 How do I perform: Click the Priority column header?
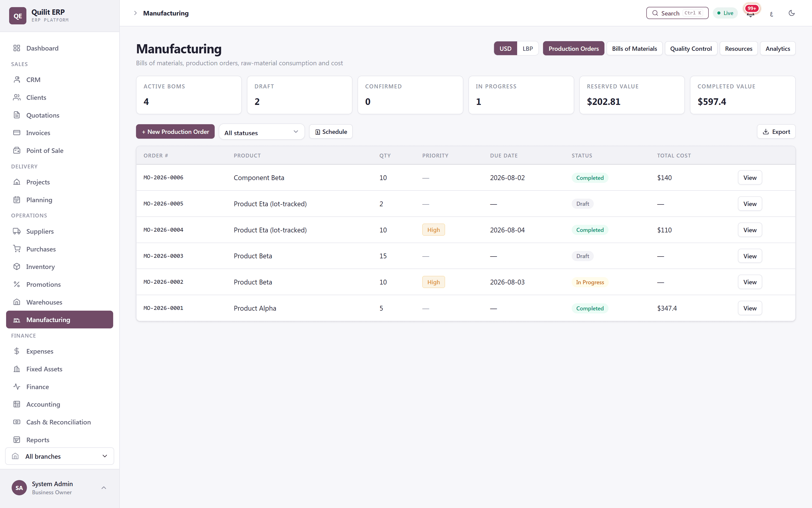pyautogui.click(x=435, y=155)
